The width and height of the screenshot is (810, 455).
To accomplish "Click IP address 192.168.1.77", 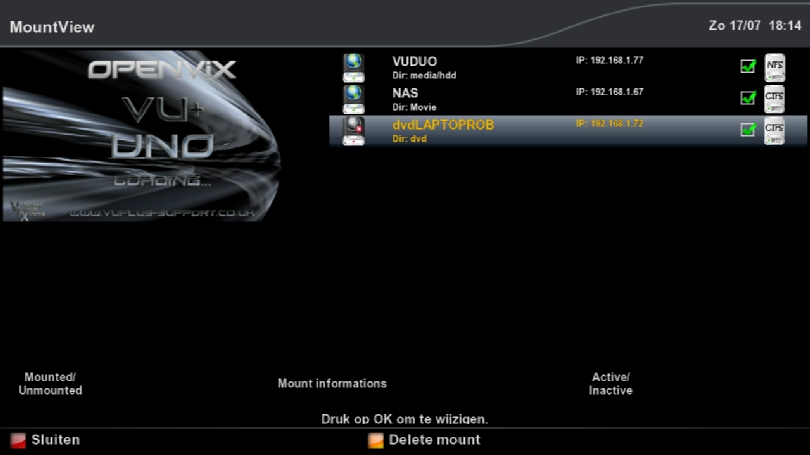I will (x=610, y=60).
